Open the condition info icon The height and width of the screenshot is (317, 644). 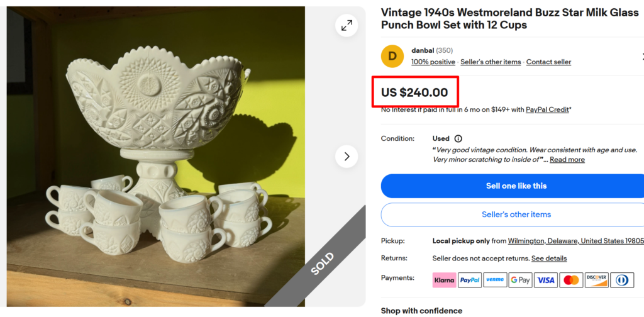click(458, 138)
